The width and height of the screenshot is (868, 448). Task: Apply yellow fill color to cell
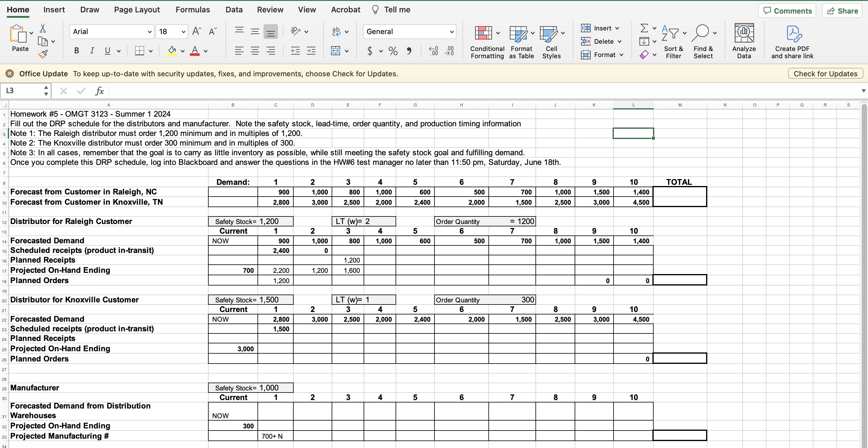172,51
